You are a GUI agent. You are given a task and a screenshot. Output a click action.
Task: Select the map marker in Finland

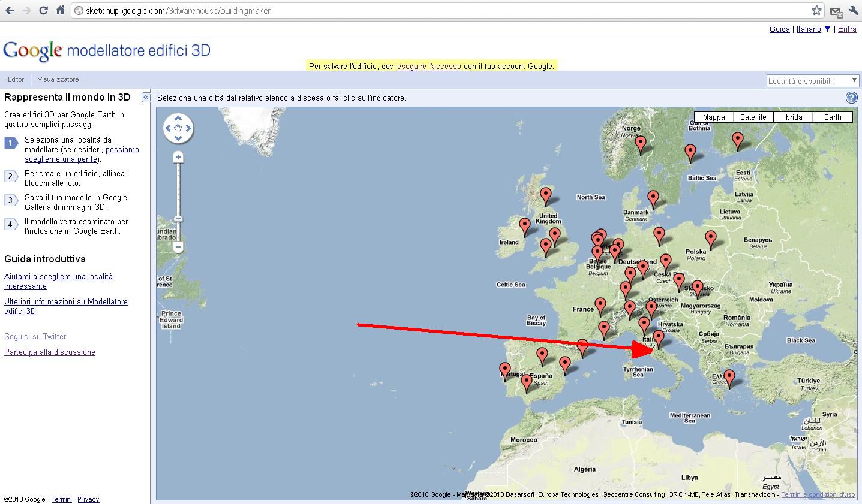click(738, 141)
